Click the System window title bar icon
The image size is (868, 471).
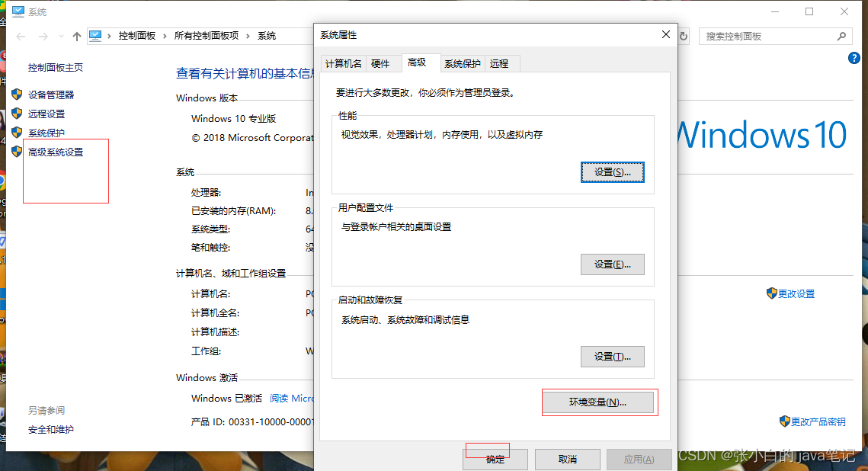(x=18, y=11)
